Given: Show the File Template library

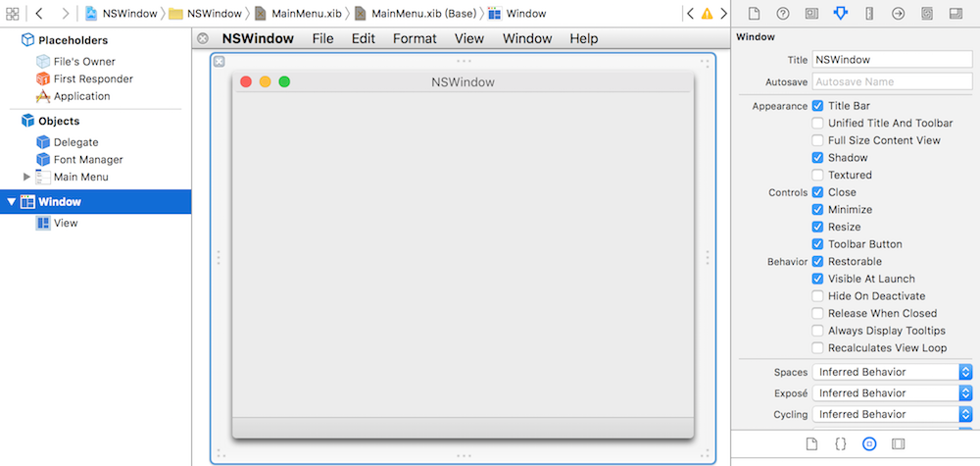Looking at the screenshot, I should pos(811,444).
